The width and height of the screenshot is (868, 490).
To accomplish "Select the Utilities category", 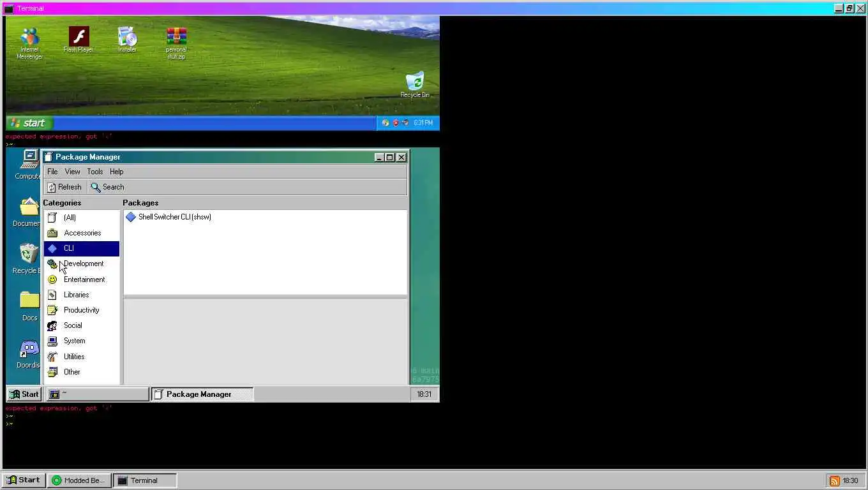I will click(82, 357).
